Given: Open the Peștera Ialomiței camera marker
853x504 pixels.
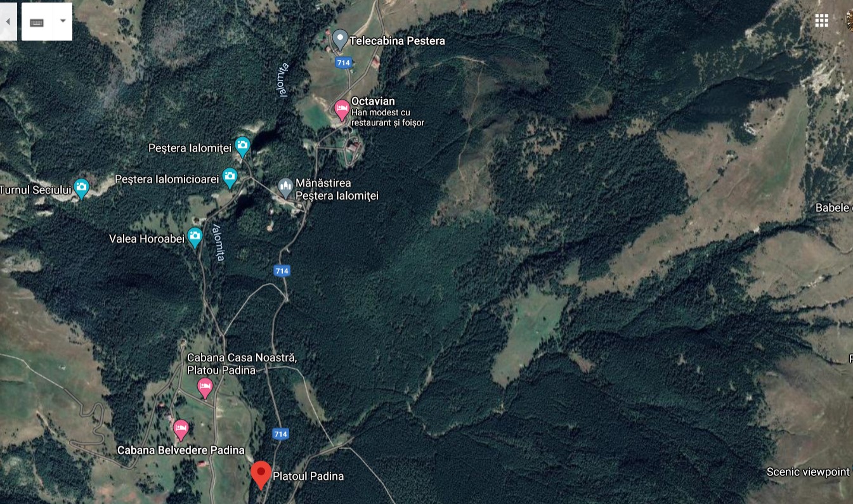Looking at the screenshot, I should coord(242,147).
